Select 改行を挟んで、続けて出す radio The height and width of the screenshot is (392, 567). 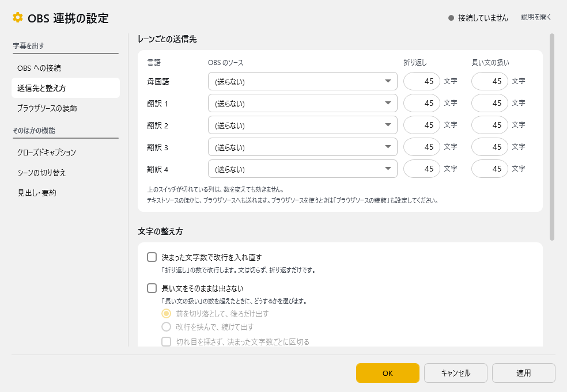click(166, 327)
